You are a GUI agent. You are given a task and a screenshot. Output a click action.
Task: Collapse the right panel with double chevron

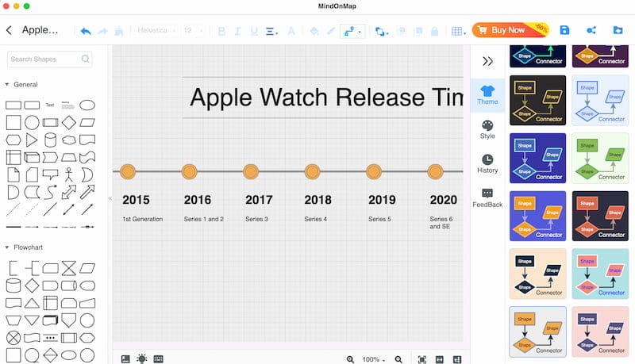coord(487,61)
